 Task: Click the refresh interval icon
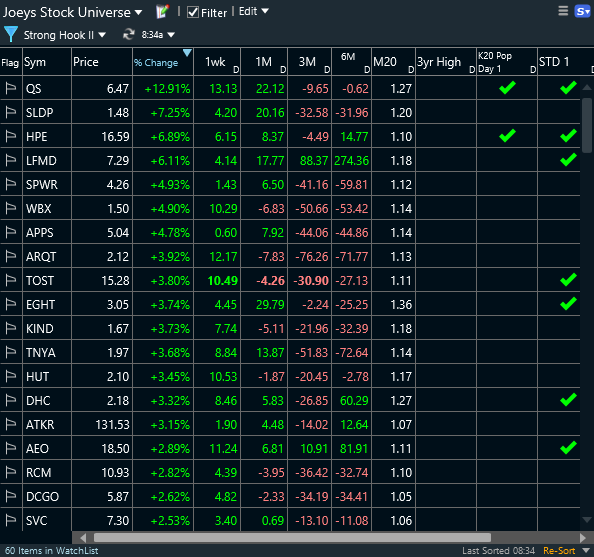pos(129,35)
